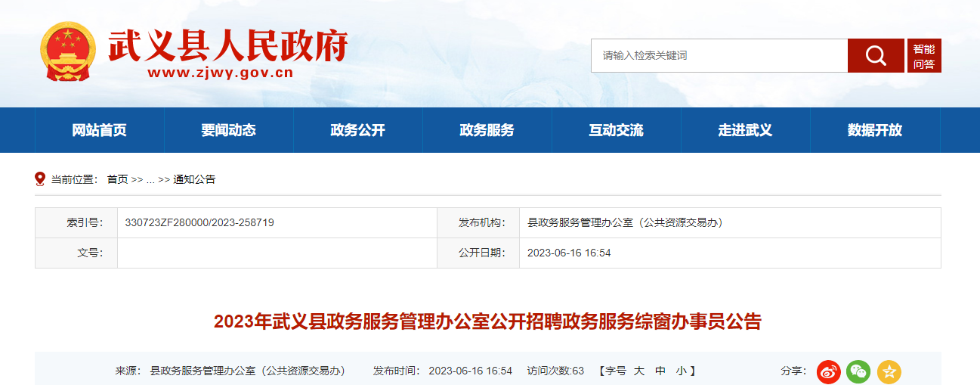The image size is (980, 385).
Task: Click the ... breadcrumb ellipsis link
Action: click(150, 179)
